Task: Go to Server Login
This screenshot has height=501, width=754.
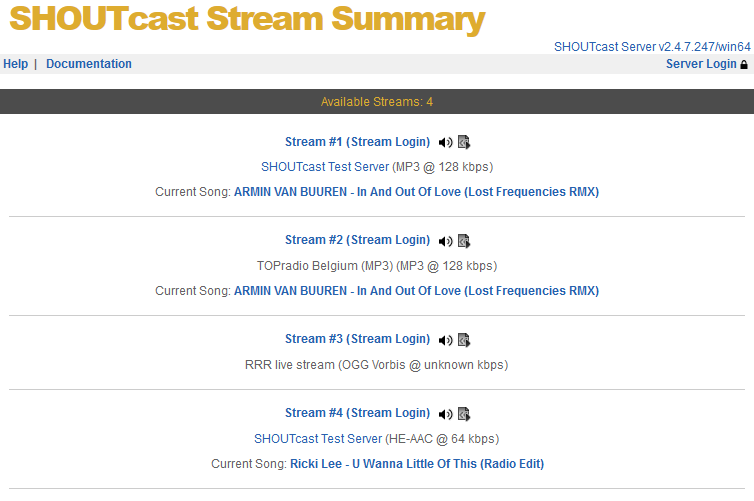Action: [700, 64]
